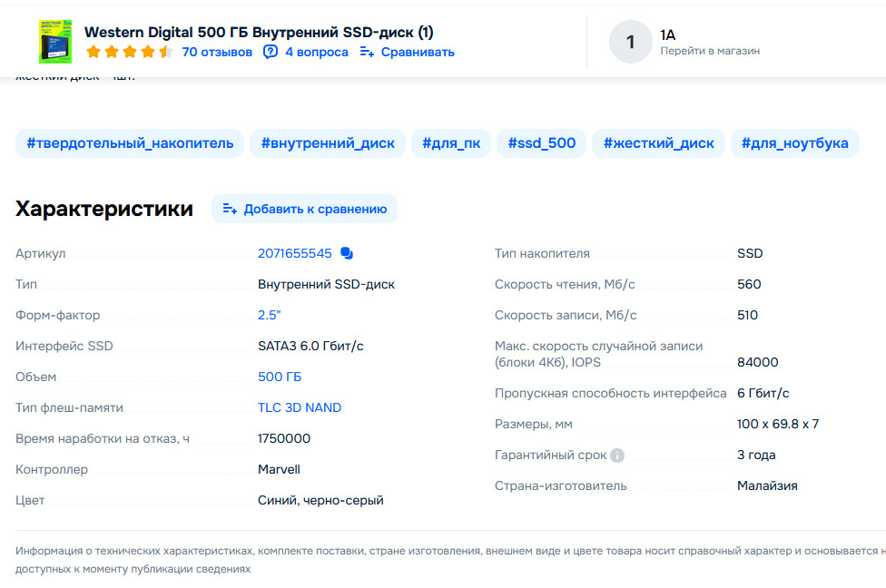Click the controller value Marvell
The image size is (886, 588).
pyautogui.click(x=279, y=470)
